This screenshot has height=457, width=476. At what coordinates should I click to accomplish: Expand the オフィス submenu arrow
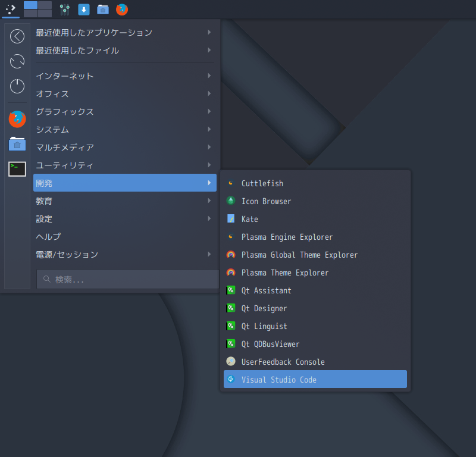pyautogui.click(x=209, y=93)
